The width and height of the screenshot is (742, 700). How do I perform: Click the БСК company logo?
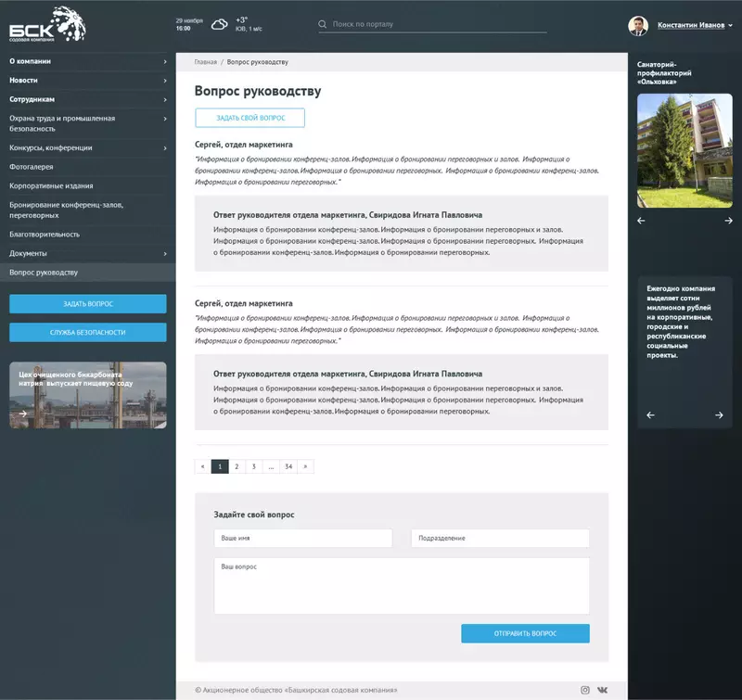pos(46,24)
